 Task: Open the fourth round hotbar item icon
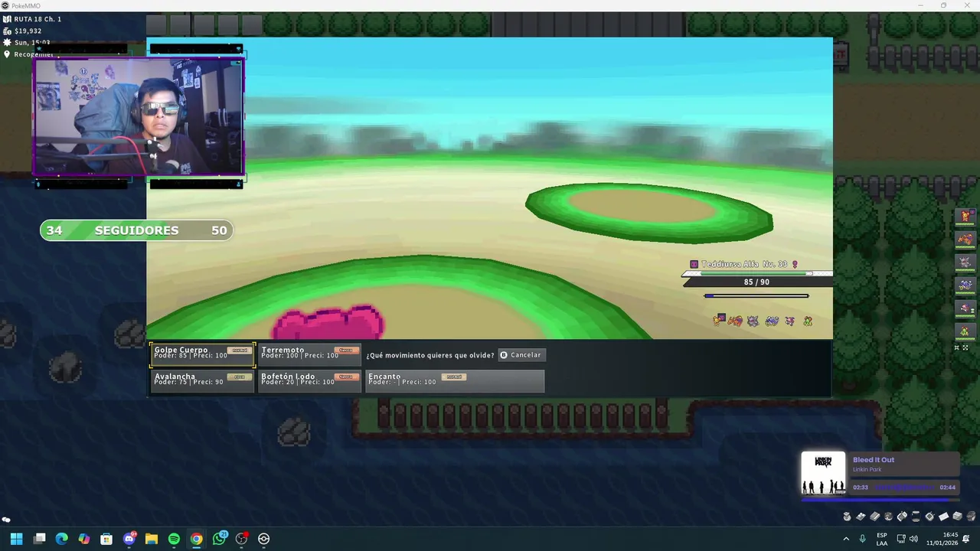tap(888, 517)
